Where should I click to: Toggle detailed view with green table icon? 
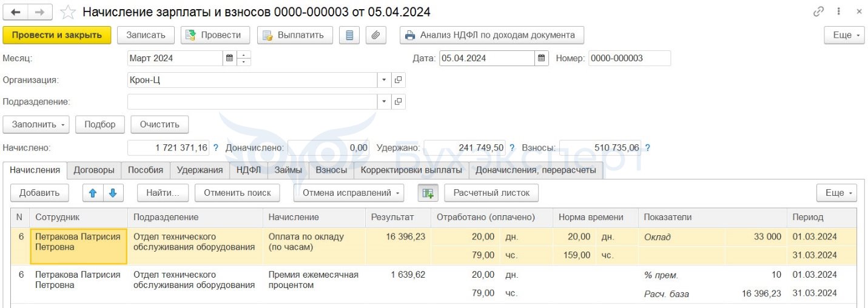click(x=428, y=193)
